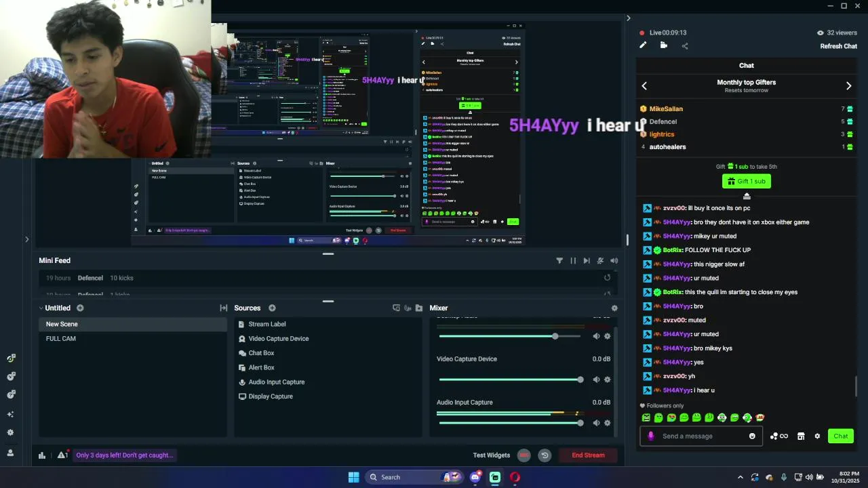This screenshot has height=488, width=868.
Task: Open the scene transitions icon in Scenes panel
Action: click(x=224, y=308)
